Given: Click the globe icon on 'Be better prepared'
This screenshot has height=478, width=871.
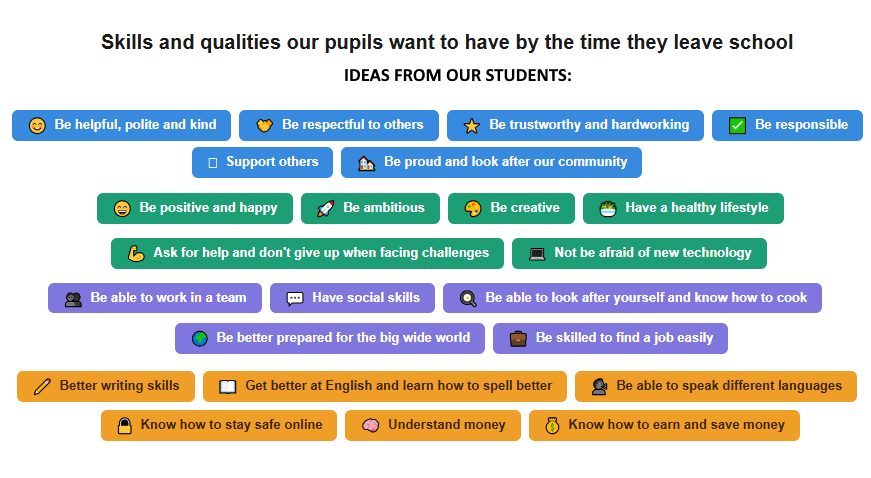Looking at the screenshot, I should pos(199,338).
